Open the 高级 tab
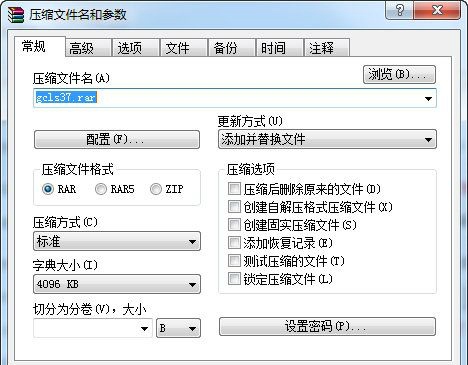 pos(88,48)
